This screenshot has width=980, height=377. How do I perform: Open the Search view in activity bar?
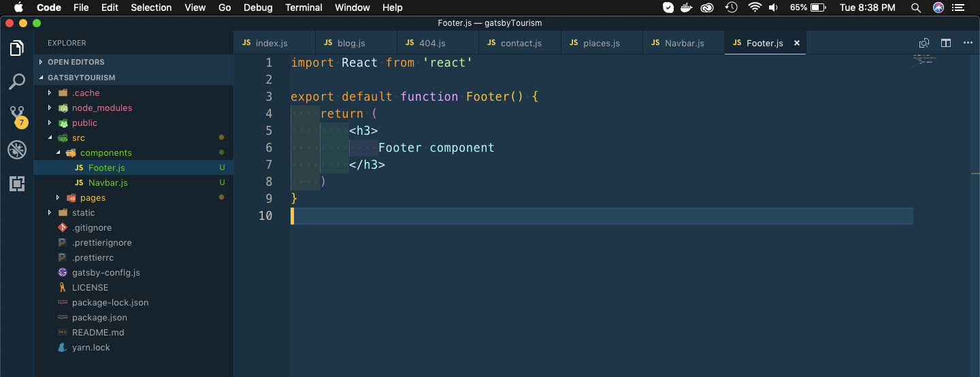tap(17, 82)
